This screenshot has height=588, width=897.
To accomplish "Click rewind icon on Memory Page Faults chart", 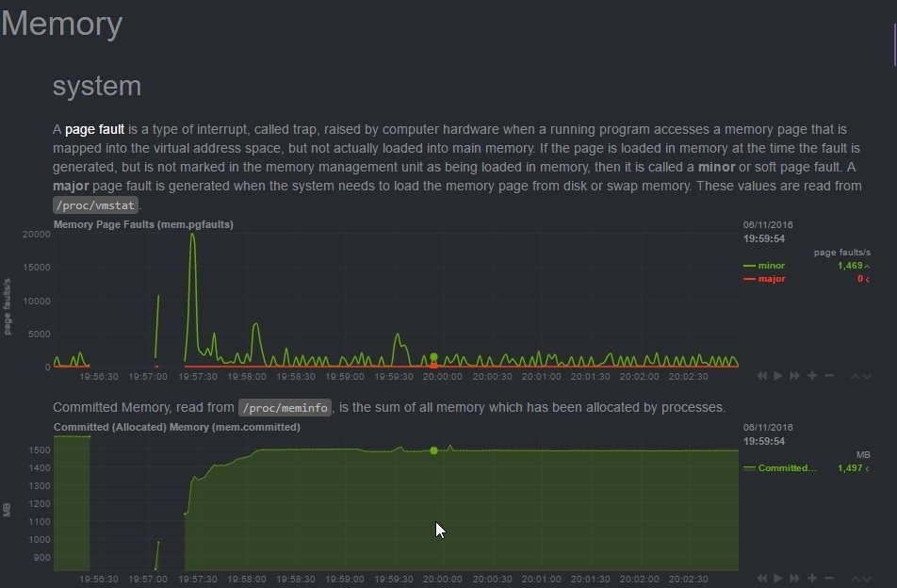I will (x=764, y=376).
